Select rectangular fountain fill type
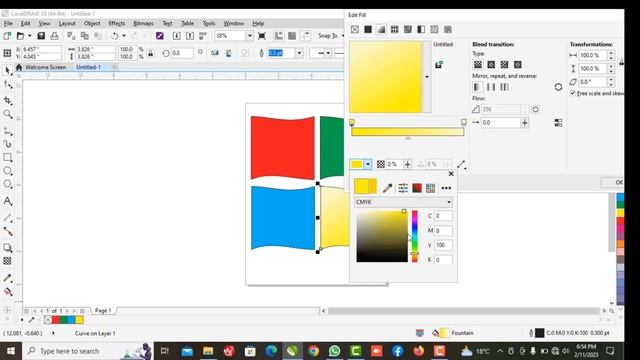Viewport: 640px width, 360px height. pos(518,64)
